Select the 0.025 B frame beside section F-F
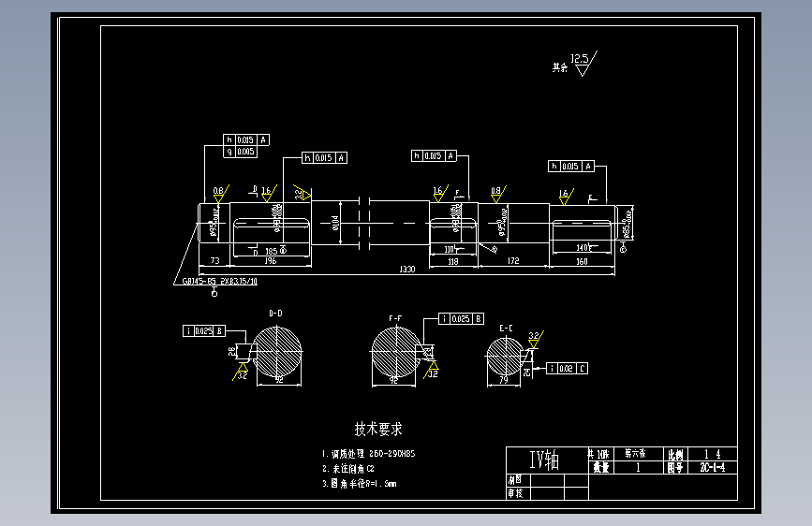The height and width of the screenshot is (526, 812). click(462, 319)
